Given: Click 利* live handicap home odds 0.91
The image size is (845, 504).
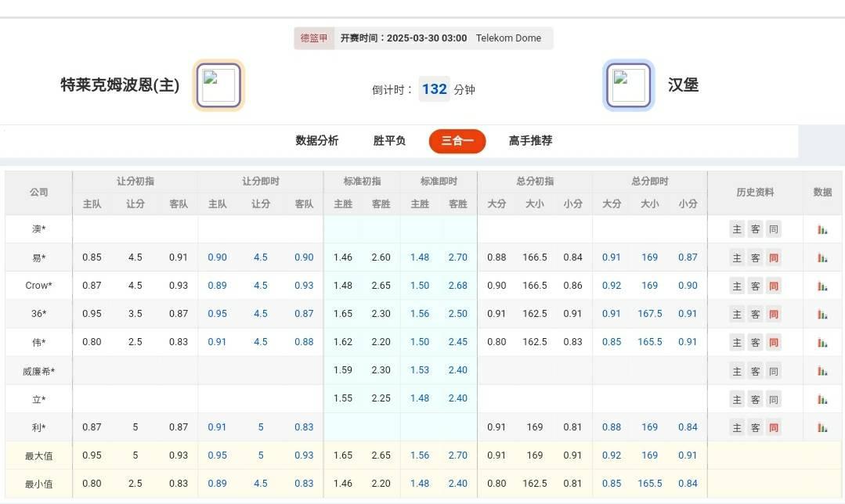Looking at the screenshot, I should pos(217,427).
